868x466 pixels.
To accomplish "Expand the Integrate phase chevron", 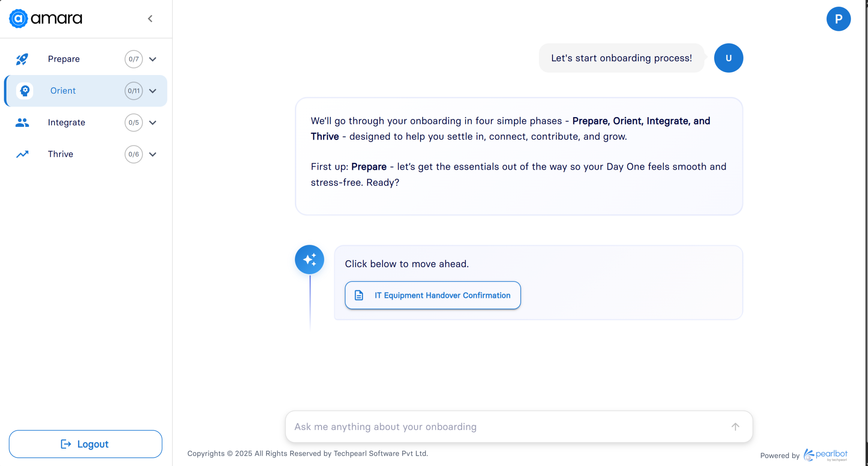I will tap(153, 123).
